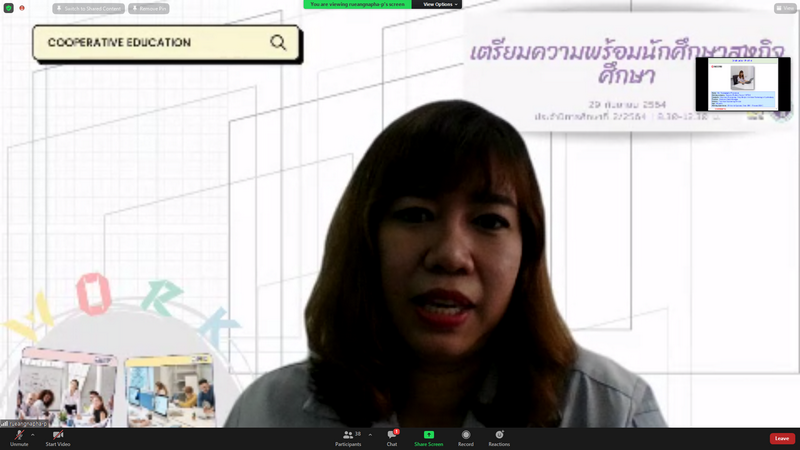The width and height of the screenshot is (800, 450).
Task: Select the shared screen thumbnail preview
Action: tap(742, 84)
